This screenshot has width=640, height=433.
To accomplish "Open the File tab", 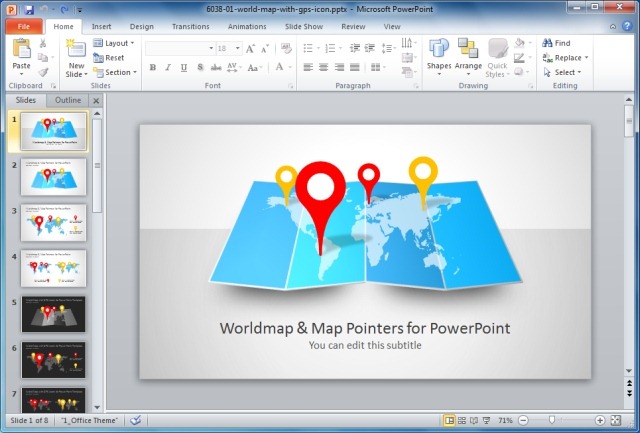I will point(24,27).
